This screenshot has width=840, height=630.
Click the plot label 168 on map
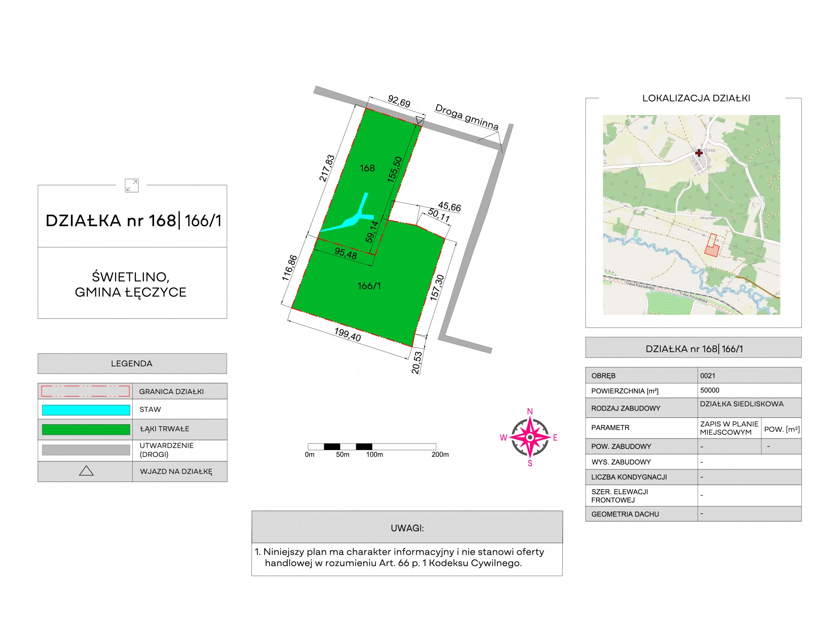367,168
